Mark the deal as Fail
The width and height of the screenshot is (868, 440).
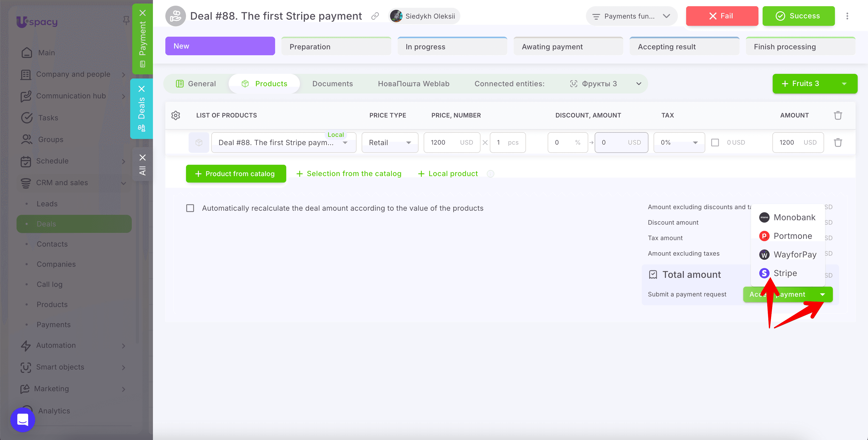[722, 16]
